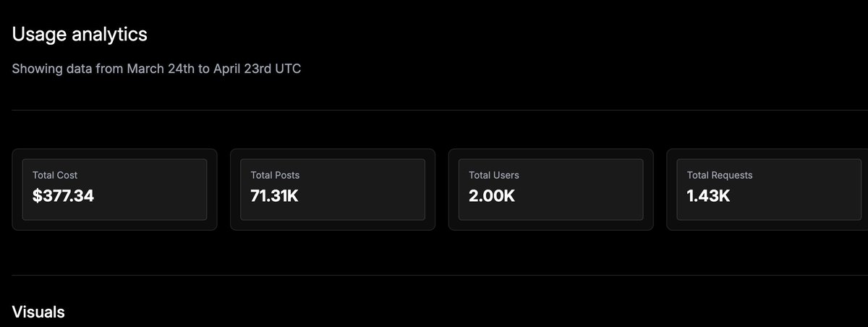This screenshot has height=327, width=868.
Task: Select the 2.00K users value
Action: tap(492, 195)
